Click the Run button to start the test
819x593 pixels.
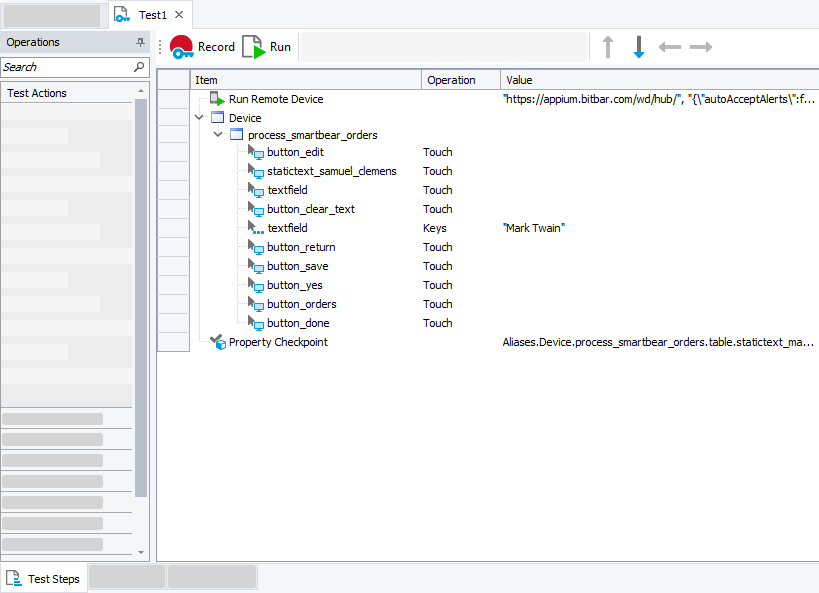pos(267,46)
